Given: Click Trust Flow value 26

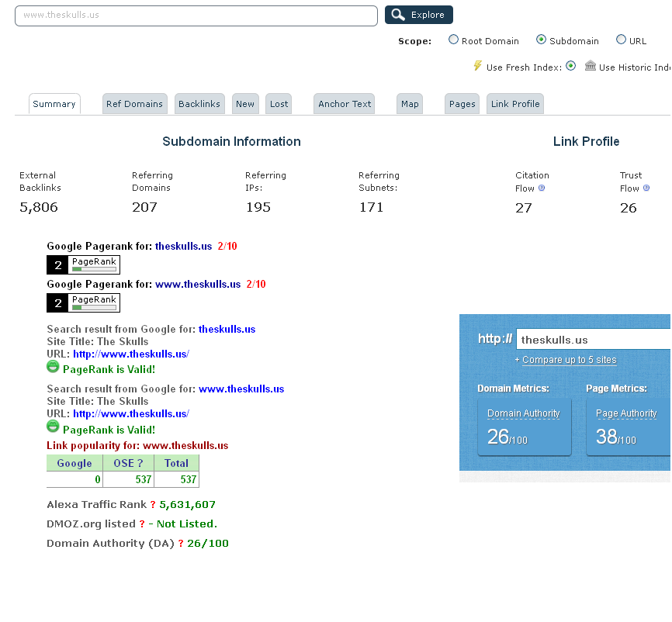Looking at the screenshot, I should pos(629,208).
